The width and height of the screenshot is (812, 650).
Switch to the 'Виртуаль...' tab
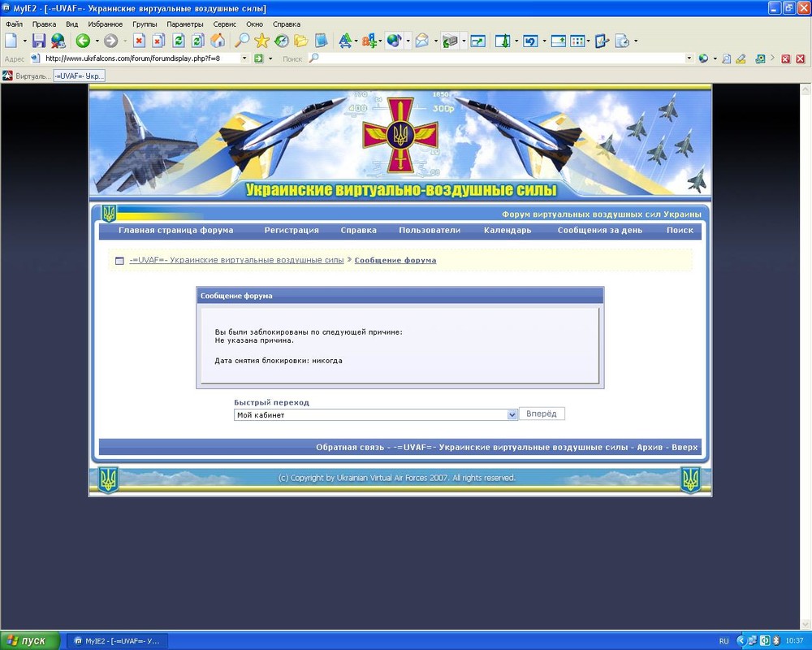pyautogui.click(x=27, y=76)
